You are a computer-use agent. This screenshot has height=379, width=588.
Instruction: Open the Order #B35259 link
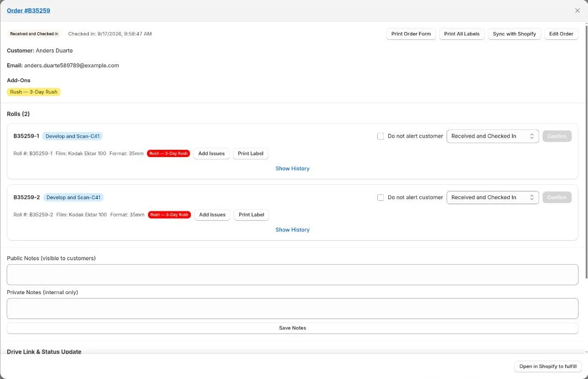point(28,11)
